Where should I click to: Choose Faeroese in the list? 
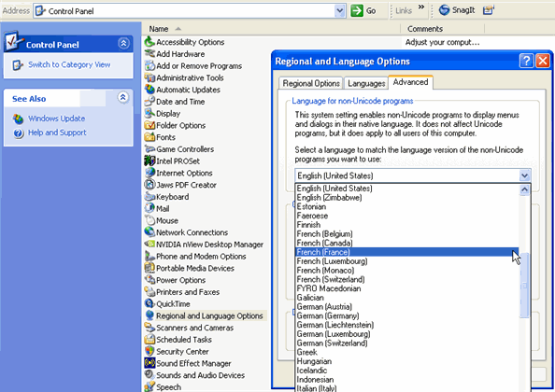(407, 216)
